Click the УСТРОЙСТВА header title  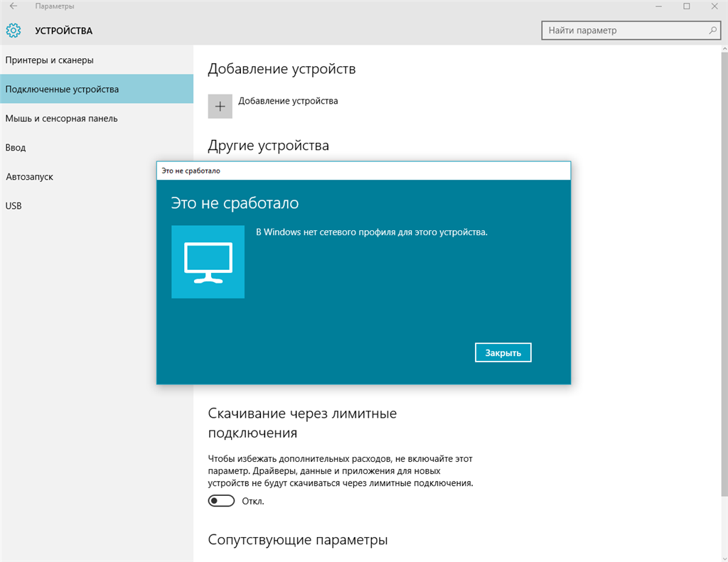[x=63, y=31]
